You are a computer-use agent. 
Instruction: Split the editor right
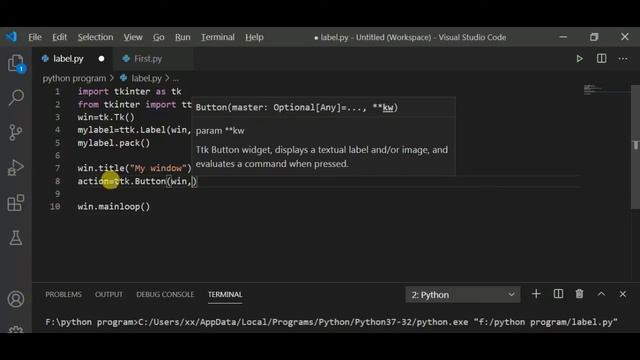pos(601,59)
